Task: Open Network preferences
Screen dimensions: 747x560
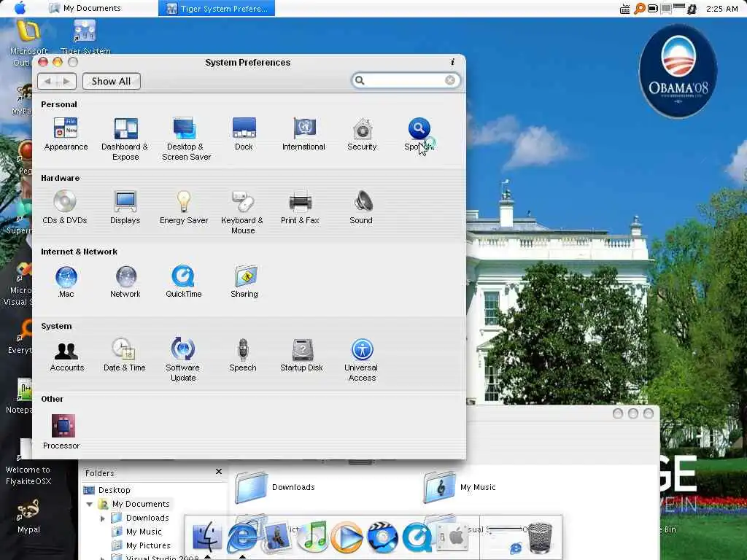Action: click(x=125, y=282)
